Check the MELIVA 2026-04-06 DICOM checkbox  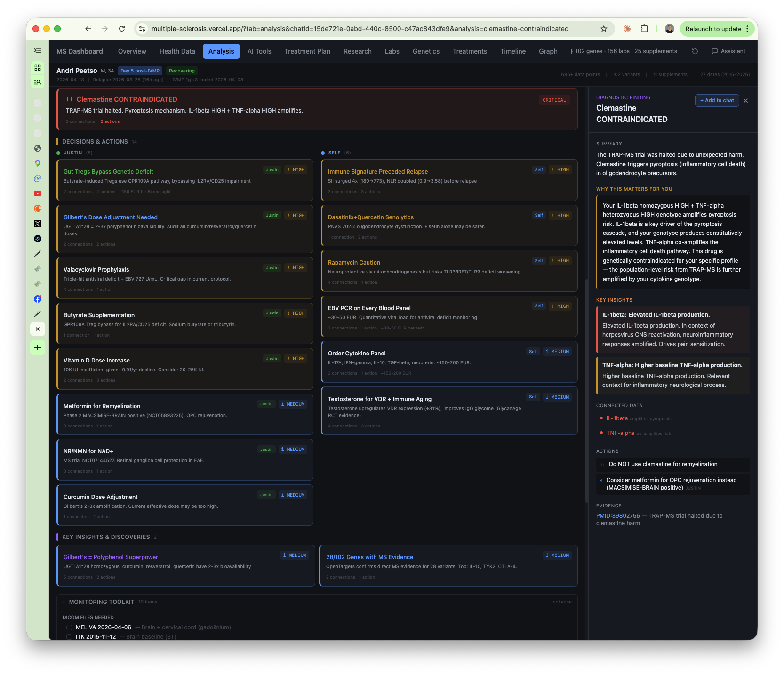pyautogui.click(x=69, y=627)
